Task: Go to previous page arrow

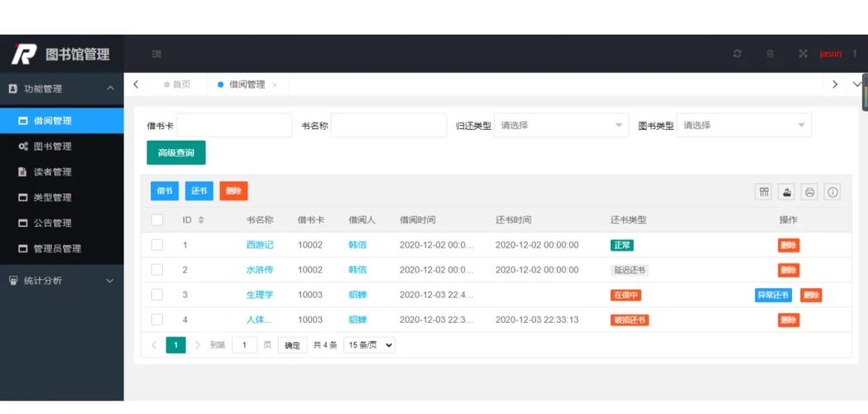Action: (x=155, y=344)
